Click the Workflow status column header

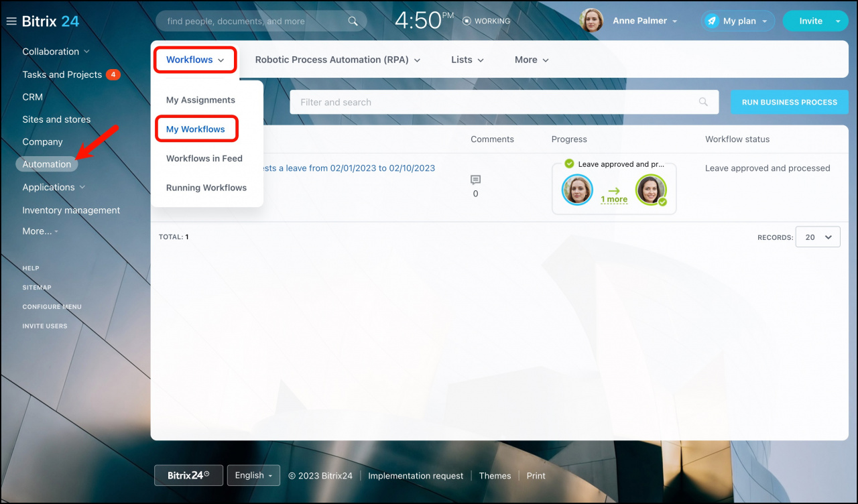coord(737,139)
